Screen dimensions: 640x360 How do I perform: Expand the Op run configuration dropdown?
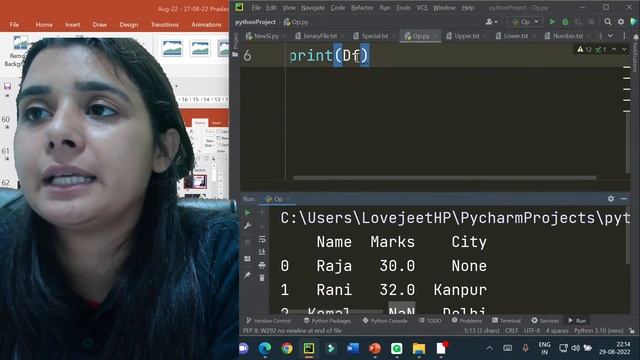tap(525, 22)
